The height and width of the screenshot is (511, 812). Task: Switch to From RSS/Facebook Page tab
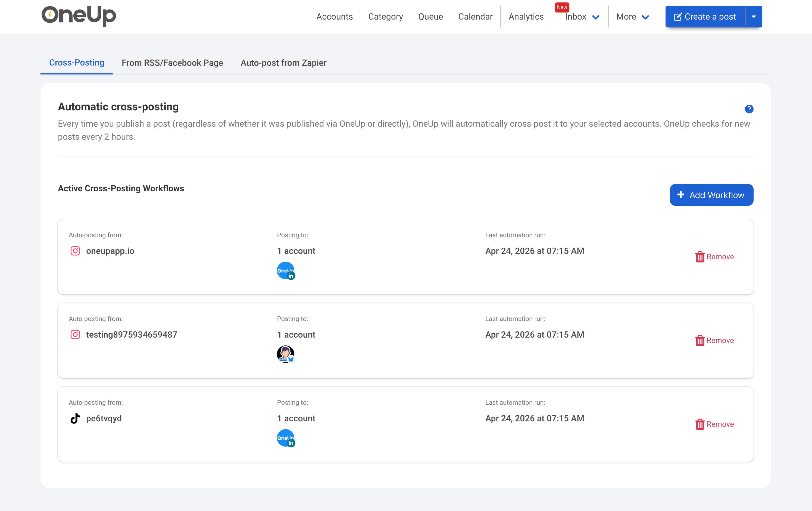(x=172, y=63)
